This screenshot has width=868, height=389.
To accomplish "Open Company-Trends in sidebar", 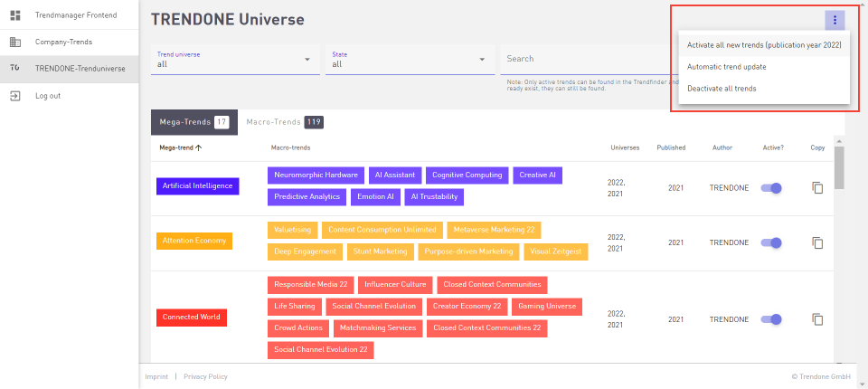I will (x=70, y=43).
